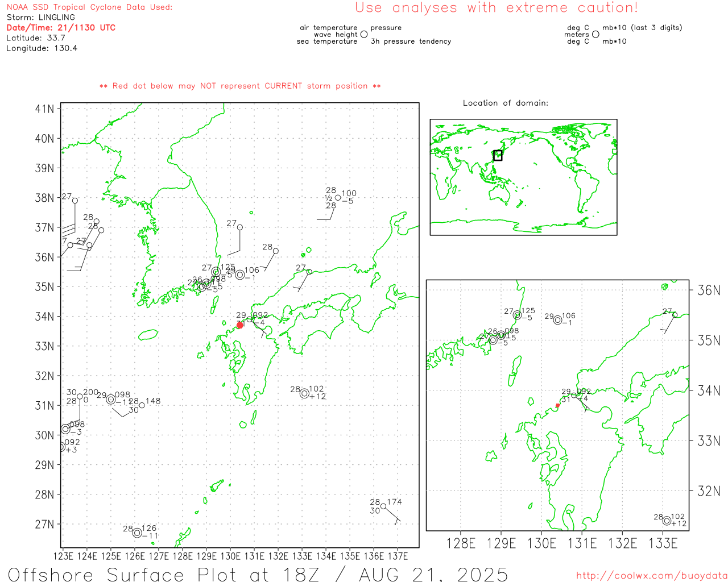This screenshot has height=582, width=728.
Task: Click the 133E label on inset map
Action: (x=663, y=543)
